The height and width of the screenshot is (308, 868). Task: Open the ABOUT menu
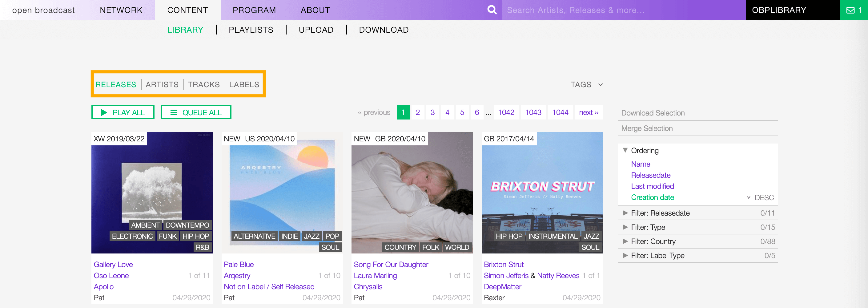click(315, 10)
